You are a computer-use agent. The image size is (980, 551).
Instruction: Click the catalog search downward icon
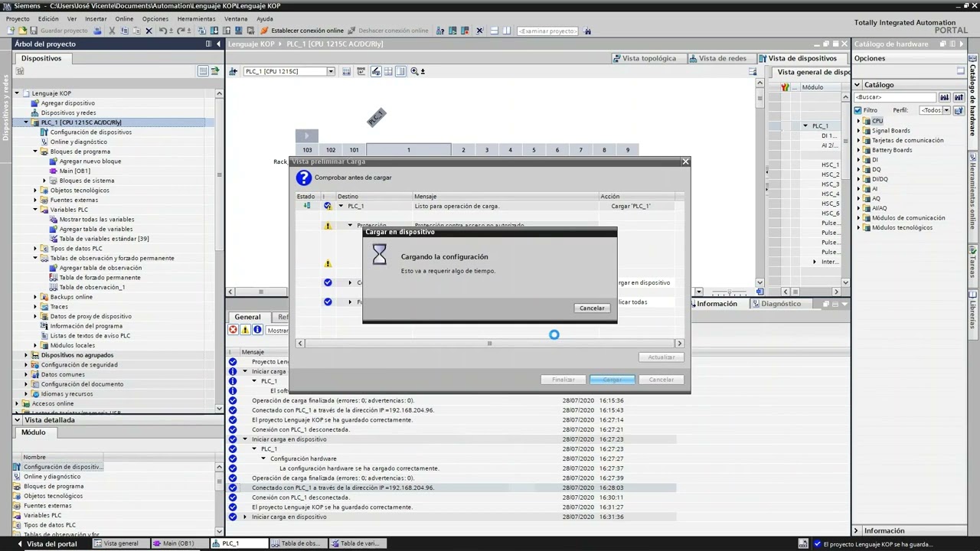pos(944,97)
